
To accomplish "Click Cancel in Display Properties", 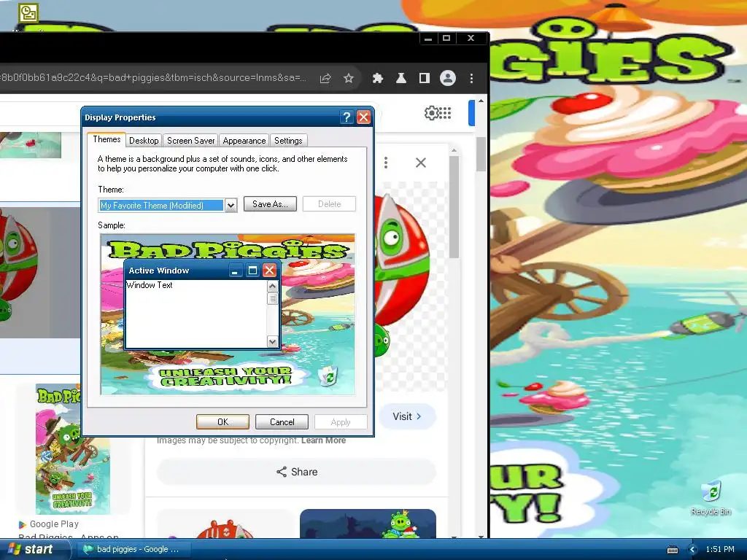I will pos(282,422).
